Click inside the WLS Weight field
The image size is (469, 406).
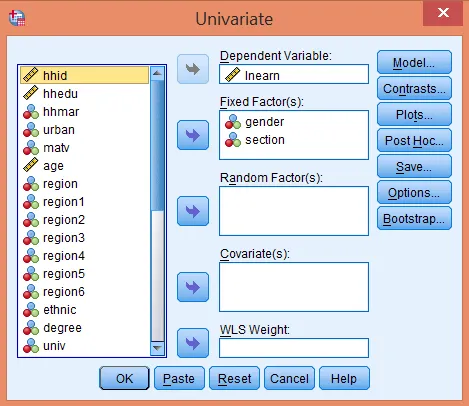pyautogui.click(x=294, y=348)
